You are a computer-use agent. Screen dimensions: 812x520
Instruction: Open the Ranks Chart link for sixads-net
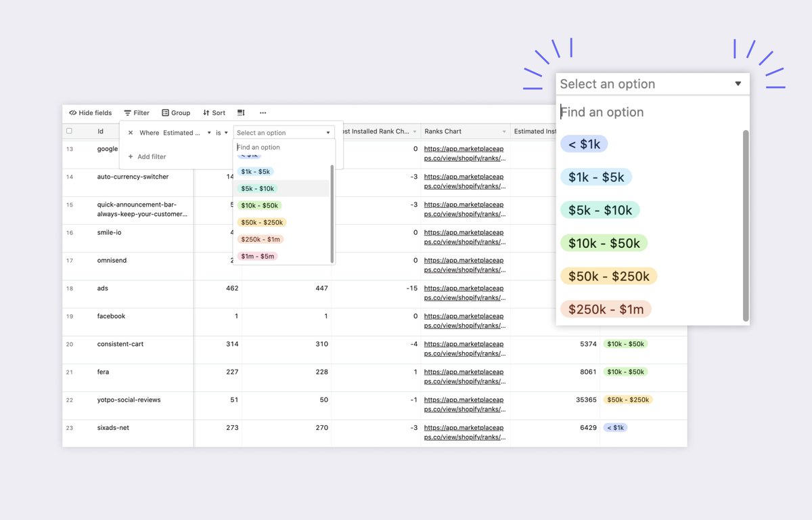coord(464,432)
